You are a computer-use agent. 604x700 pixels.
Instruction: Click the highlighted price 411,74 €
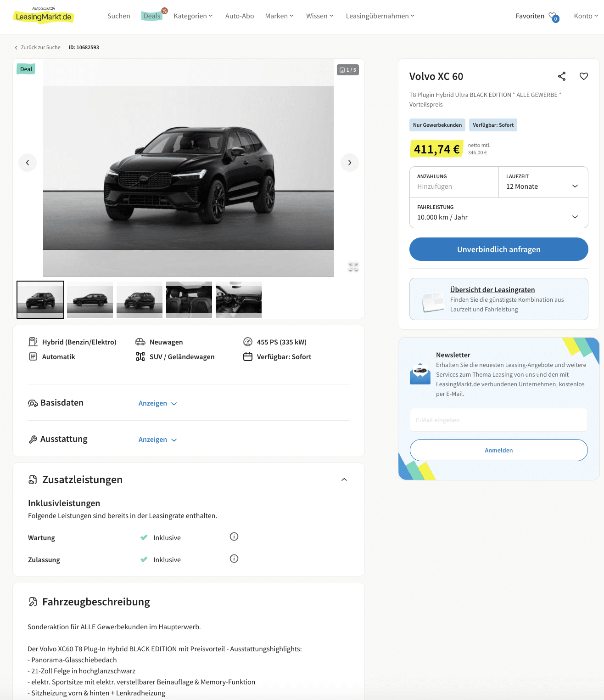tap(436, 149)
